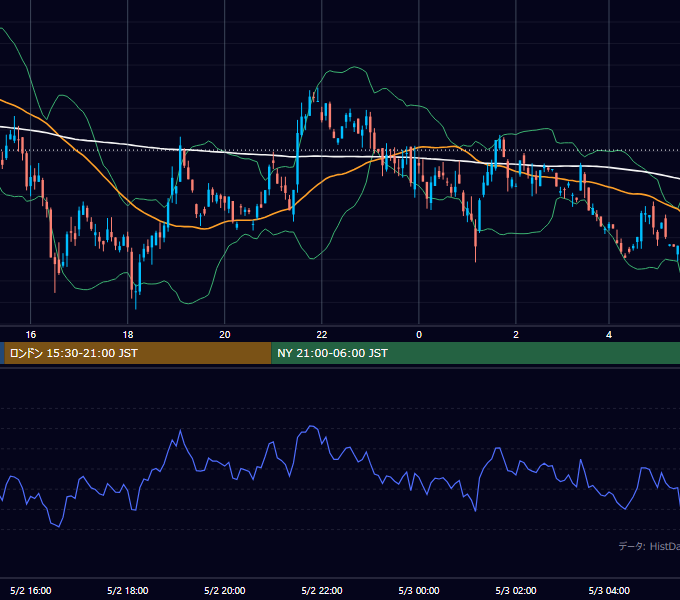Click the 5/3 04:00 time axis label

(x=609, y=590)
